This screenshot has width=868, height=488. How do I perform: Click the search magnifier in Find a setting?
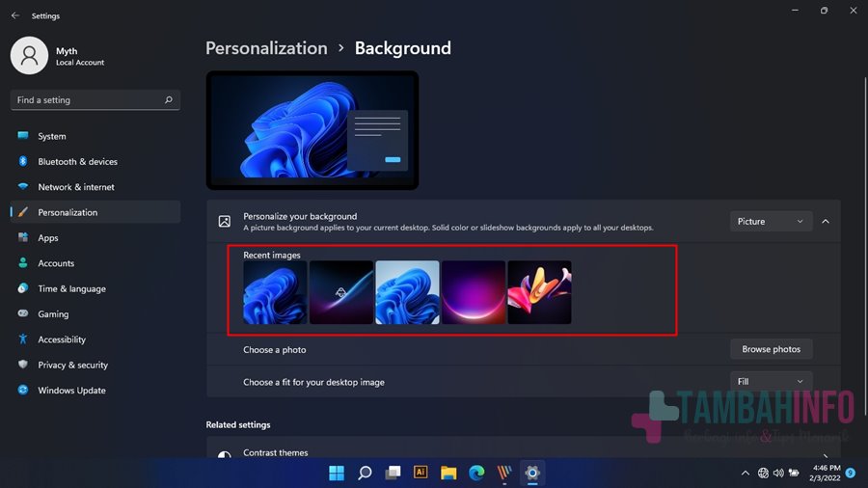pos(168,99)
